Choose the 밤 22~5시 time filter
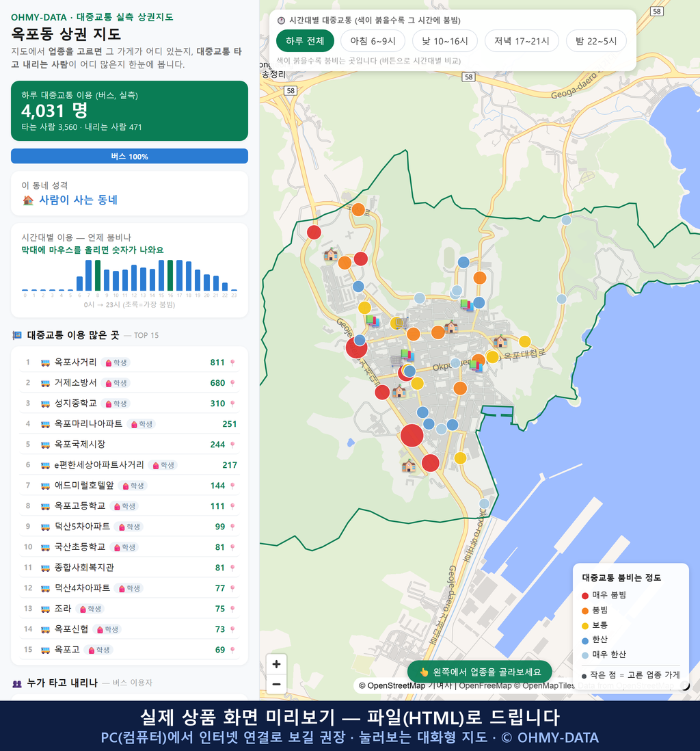This screenshot has width=700, height=751. click(x=596, y=41)
